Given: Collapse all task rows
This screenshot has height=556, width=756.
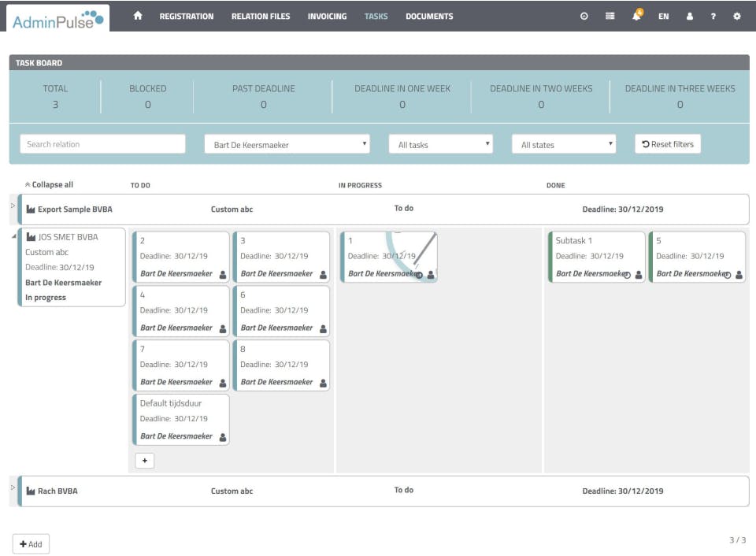Looking at the screenshot, I should point(49,185).
